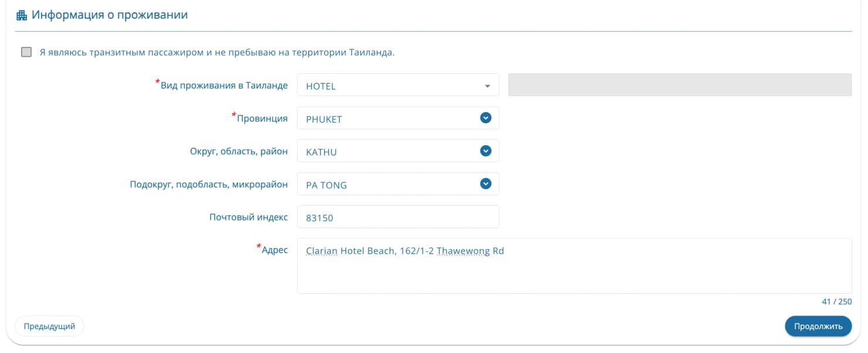This screenshot has width=868, height=353.
Task: Click the blue chevron icon in the PA TONG field
Action: (486, 184)
